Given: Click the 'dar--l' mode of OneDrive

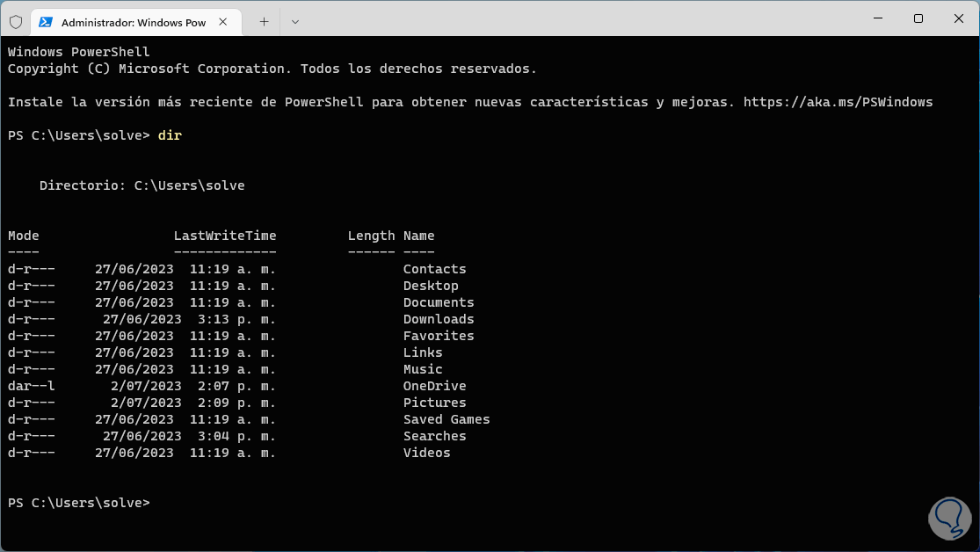Looking at the screenshot, I should point(32,387).
